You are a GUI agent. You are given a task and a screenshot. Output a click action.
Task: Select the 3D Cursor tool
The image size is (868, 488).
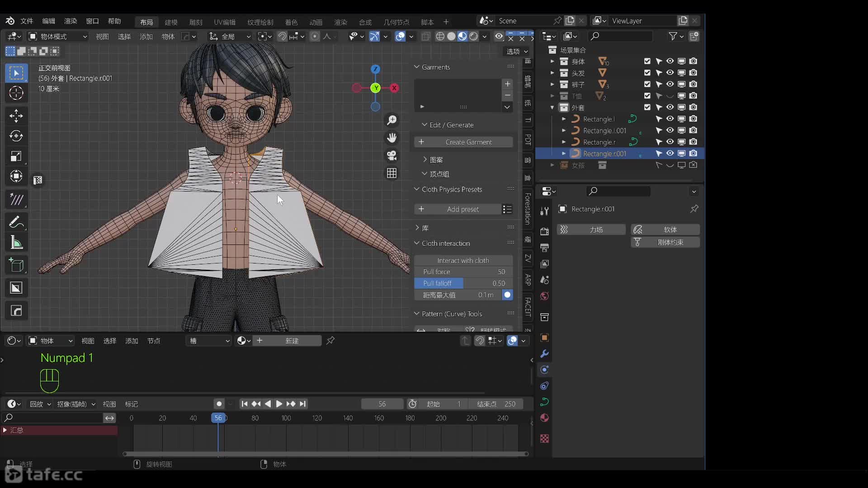click(x=16, y=93)
